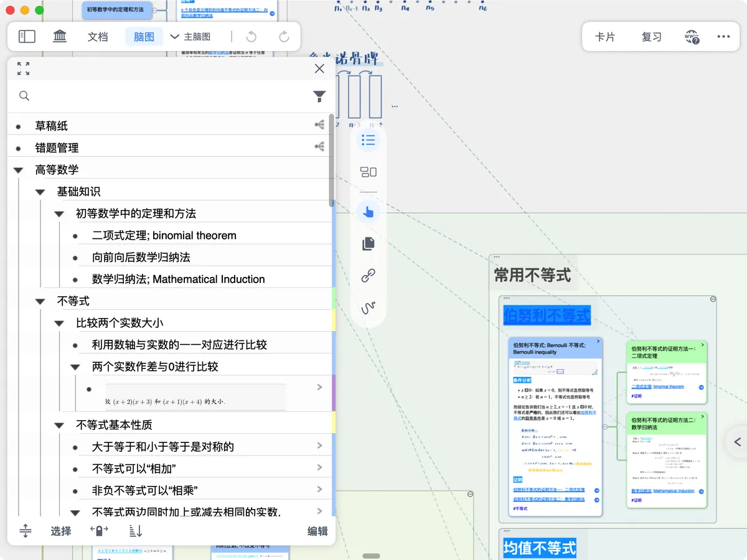This screenshot has height=560, width=747.
Task: Open the 复习 tab
Action: click(x=652, y=37)
